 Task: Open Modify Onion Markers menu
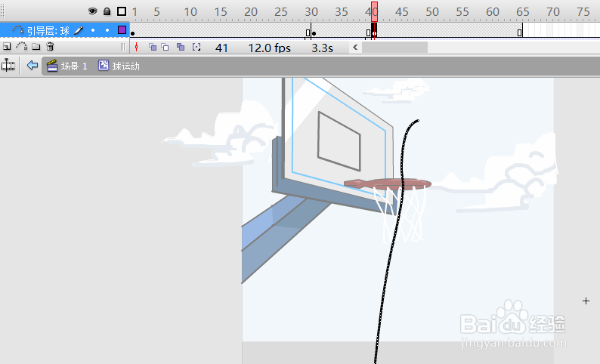pyautogui.click(x=196, y=47)
